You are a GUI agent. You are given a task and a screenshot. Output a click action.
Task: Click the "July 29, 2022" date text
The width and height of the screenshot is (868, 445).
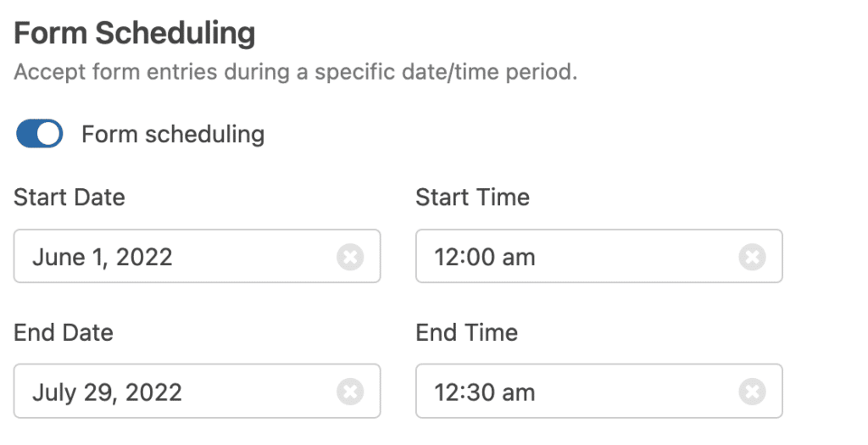[x=107, y=392]
